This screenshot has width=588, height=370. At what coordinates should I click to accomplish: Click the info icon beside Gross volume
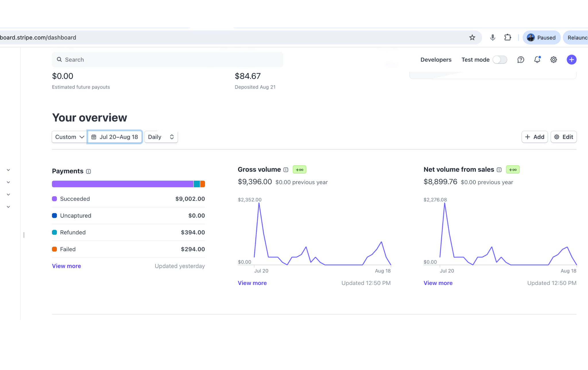click(286, 170)
